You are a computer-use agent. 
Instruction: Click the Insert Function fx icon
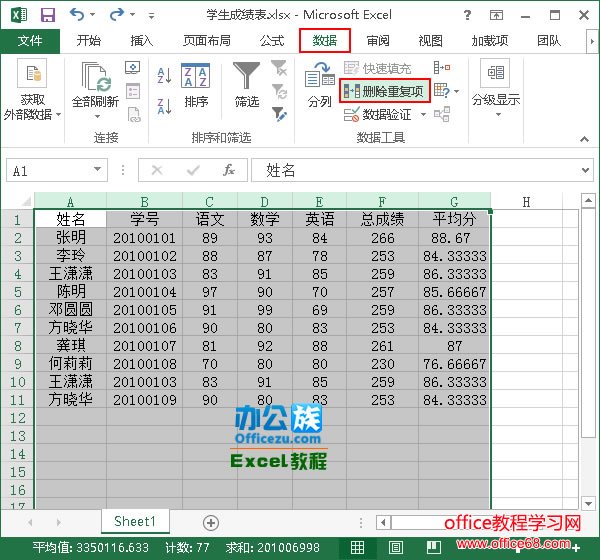coord(228,170)
